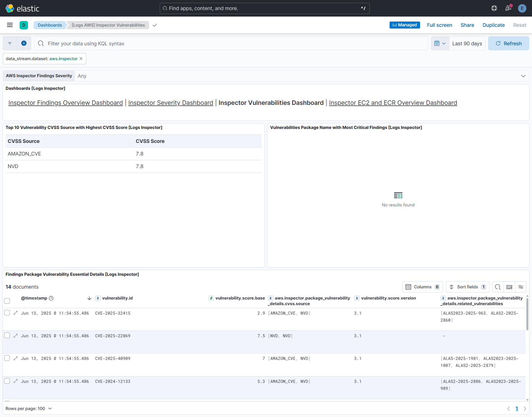Remove the aws.inspector dataset filter pill
532x417 pixels.
81,59
